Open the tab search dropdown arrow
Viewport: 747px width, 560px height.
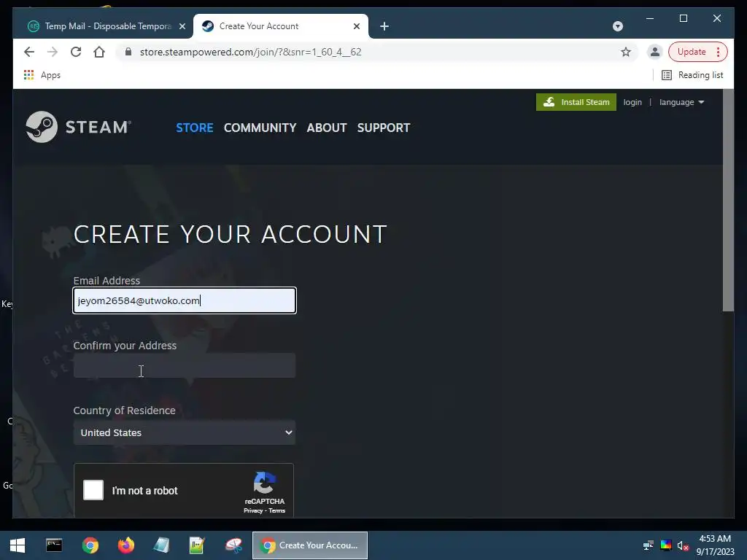coord(617,26)
